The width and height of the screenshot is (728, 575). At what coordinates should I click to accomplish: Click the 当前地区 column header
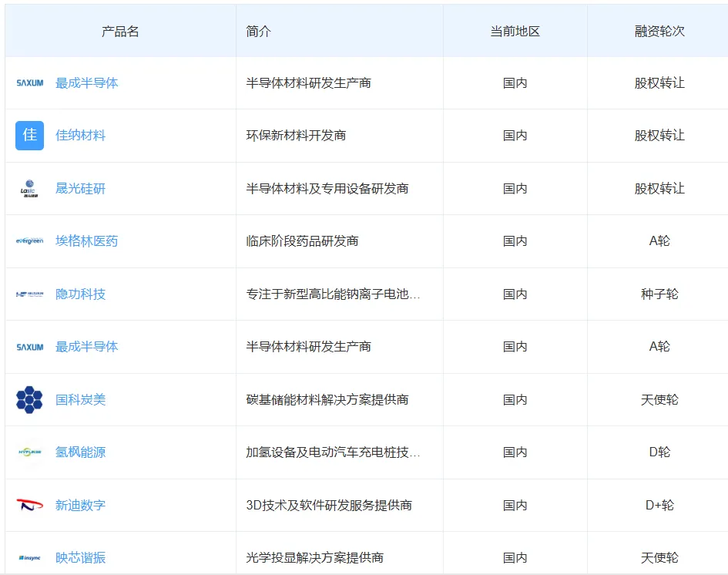click(x=515, y=31)
